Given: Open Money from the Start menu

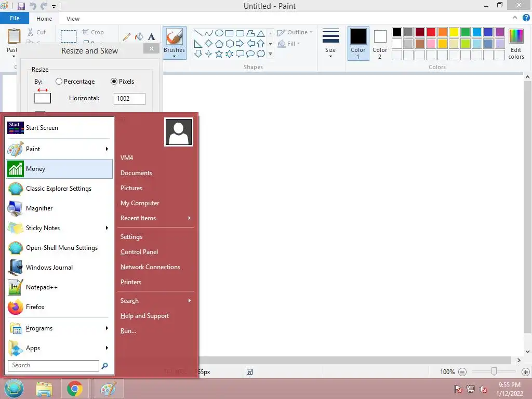Looking at the screenshot, I should tap(59, 169).
